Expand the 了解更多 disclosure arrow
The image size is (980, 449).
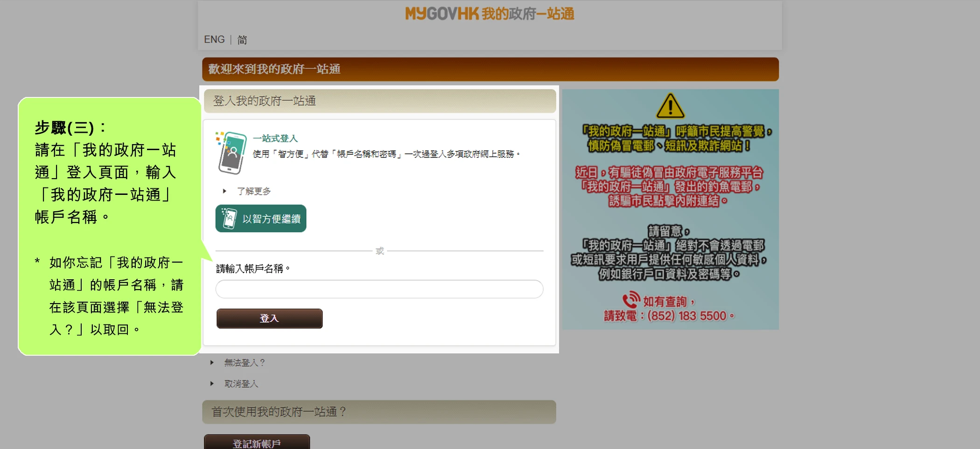point(224,191)
